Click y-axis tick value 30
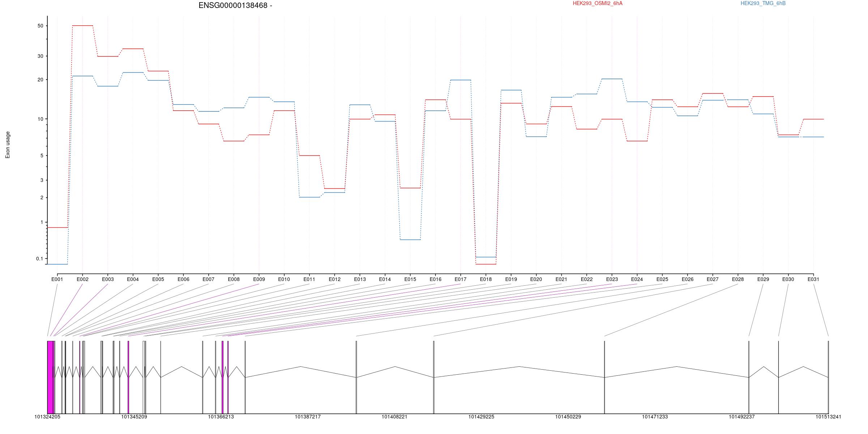The image size is (868, 434). click(x=40, y=56)
